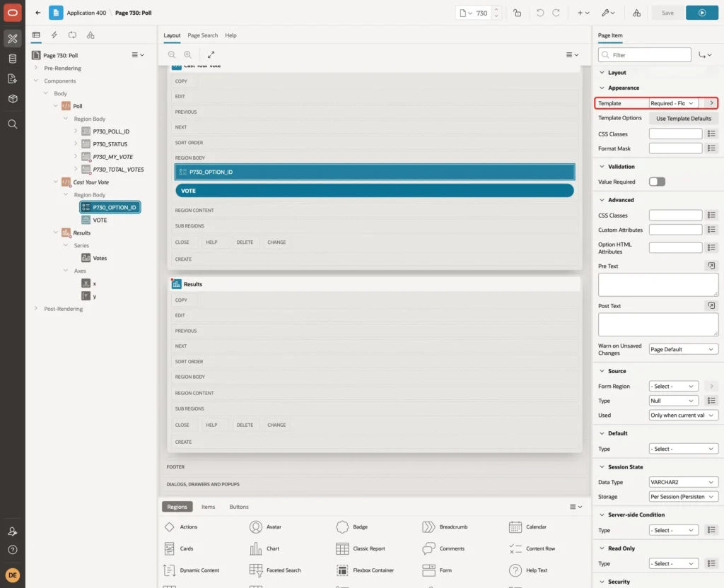Click the Undo arrow in the toolbar
Screen dimensions: 724x588
[539, 13]
